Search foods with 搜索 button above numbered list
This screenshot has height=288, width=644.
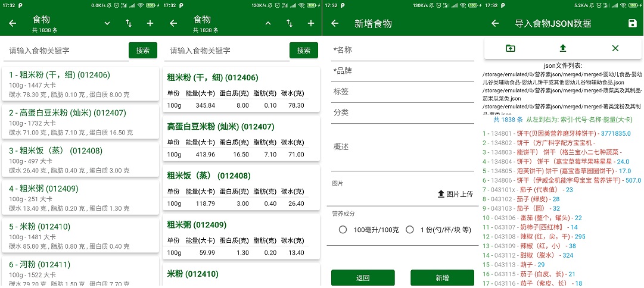click(143, 51)
